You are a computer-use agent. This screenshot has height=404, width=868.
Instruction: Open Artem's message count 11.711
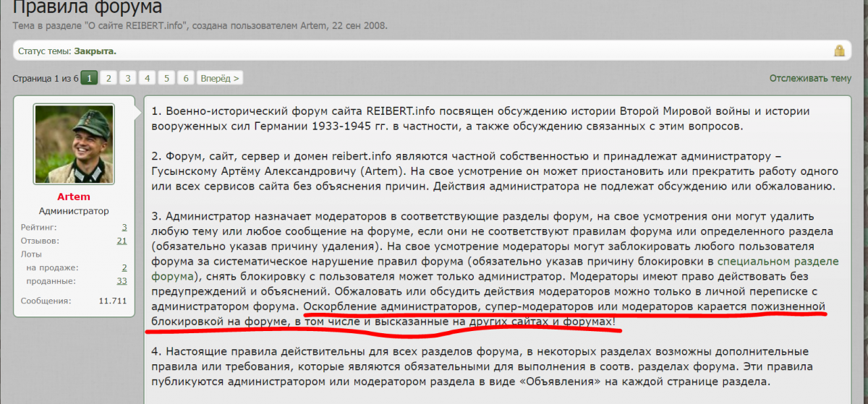114,301
